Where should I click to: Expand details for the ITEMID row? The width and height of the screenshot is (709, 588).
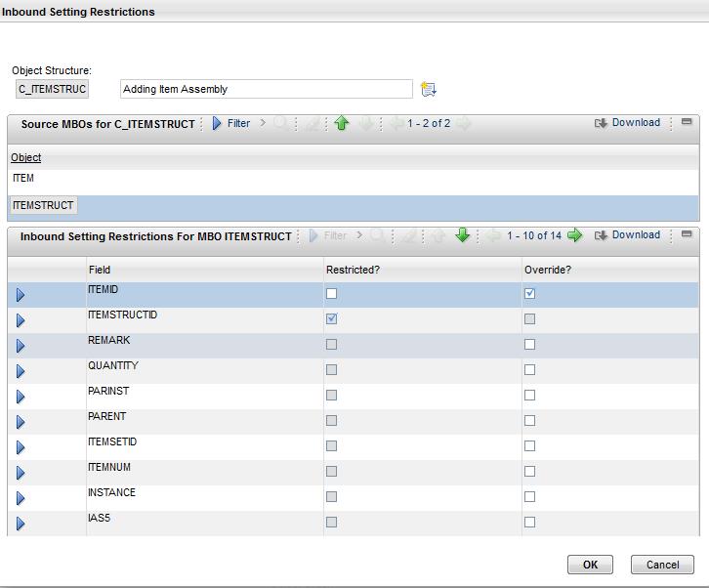pyautogui.click(x=21, y=295)
